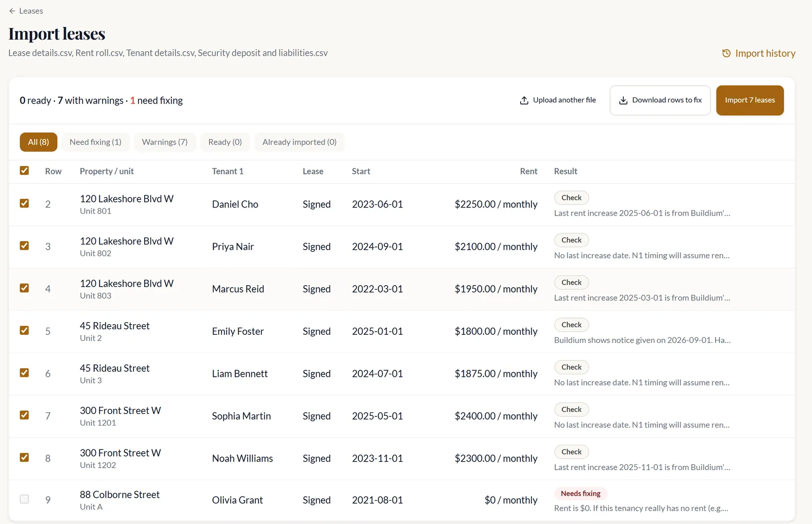Uncheck row 2 Daniel Cho checkbox
Screen dimensions: 812x524
pyautogui.click(x=24, y=203)
